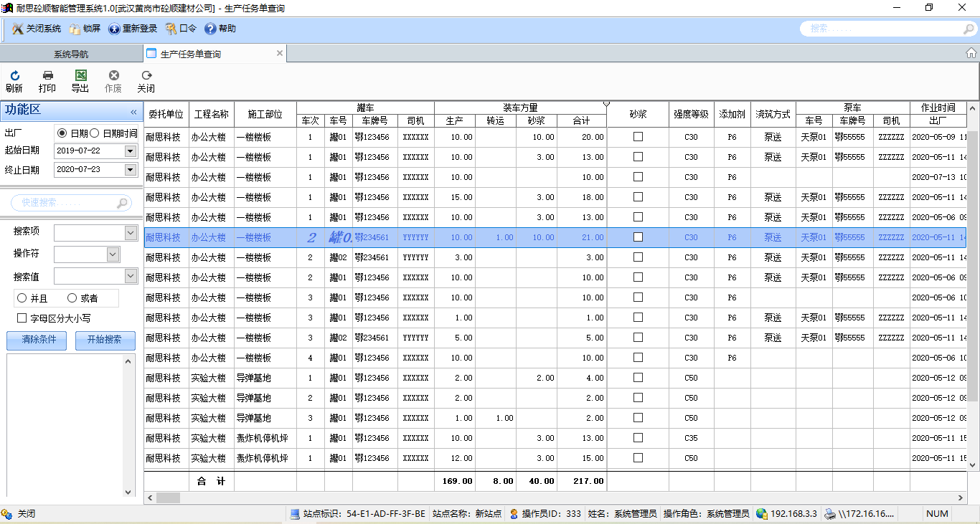Screen dimensions: 980x524
Task: Expand the 搜索项 dropdown
Action: click(x=131, y=233)
